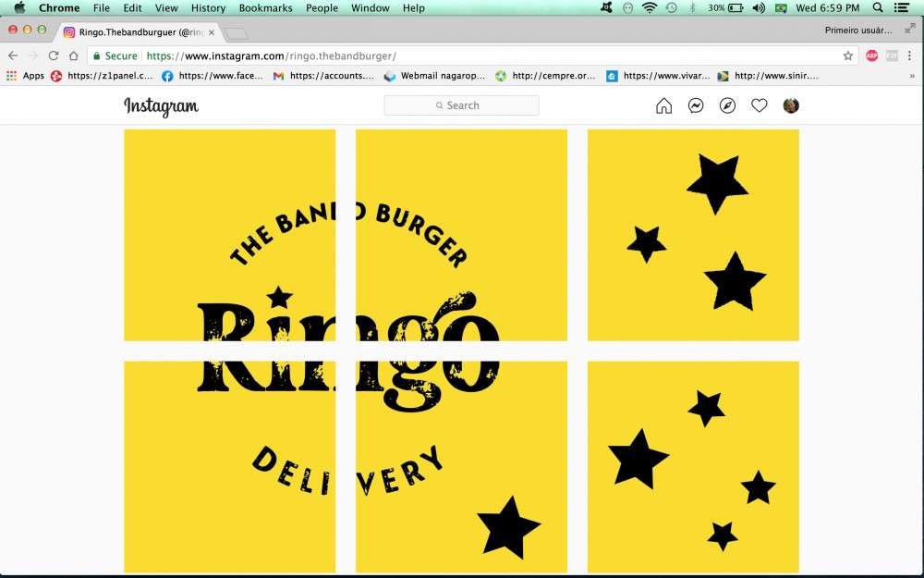The width and height of the screenshot is (924, 578).
Task: Open the Window menu
Action: point(371,7)
